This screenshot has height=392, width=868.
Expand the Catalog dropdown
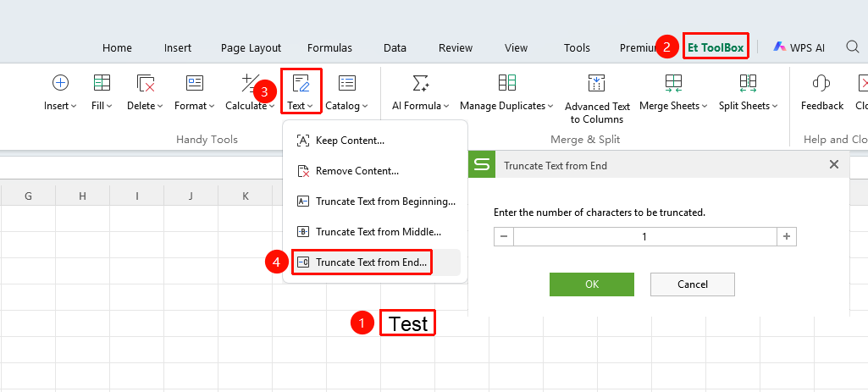coord(365,107)
